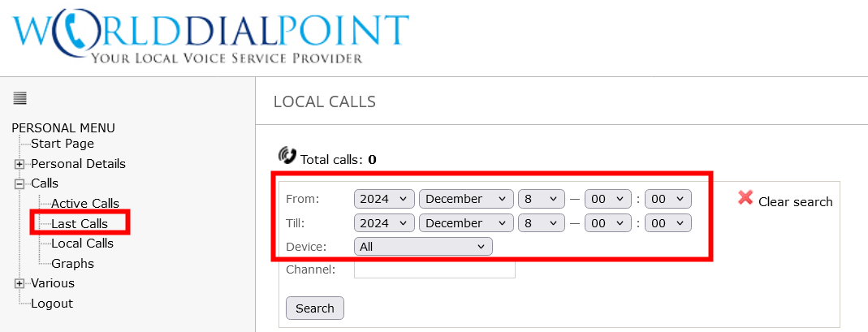Screen dimensions: 868x332
Task: Click the WorldDialPoint logo
Action: click(210, 36)
